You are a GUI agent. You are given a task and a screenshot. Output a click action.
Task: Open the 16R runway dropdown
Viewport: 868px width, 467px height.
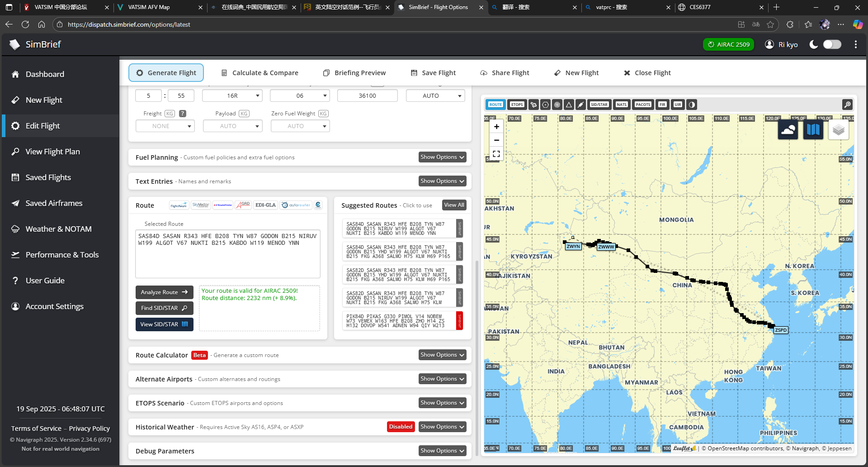[232, 95]
